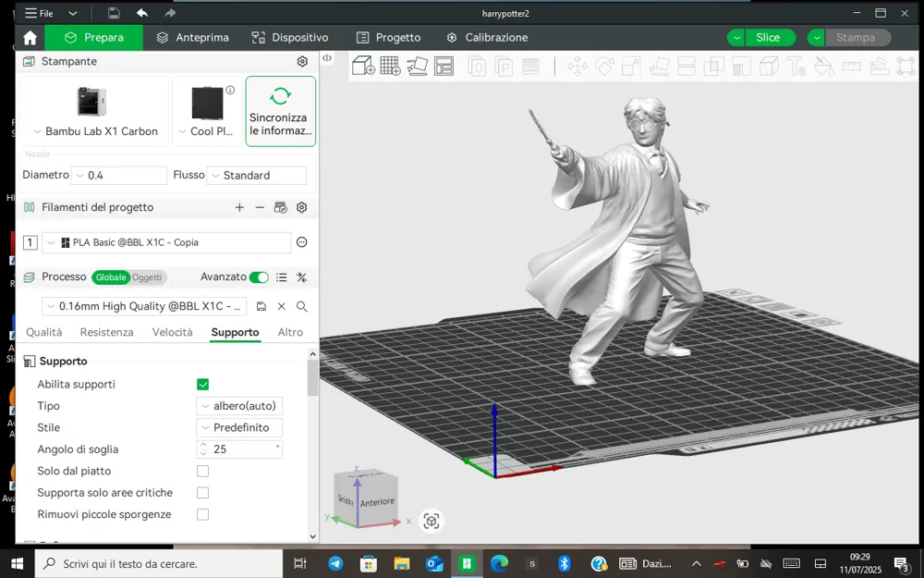
Task: Open the Resistenza settings tab
Action: [106, 332]
